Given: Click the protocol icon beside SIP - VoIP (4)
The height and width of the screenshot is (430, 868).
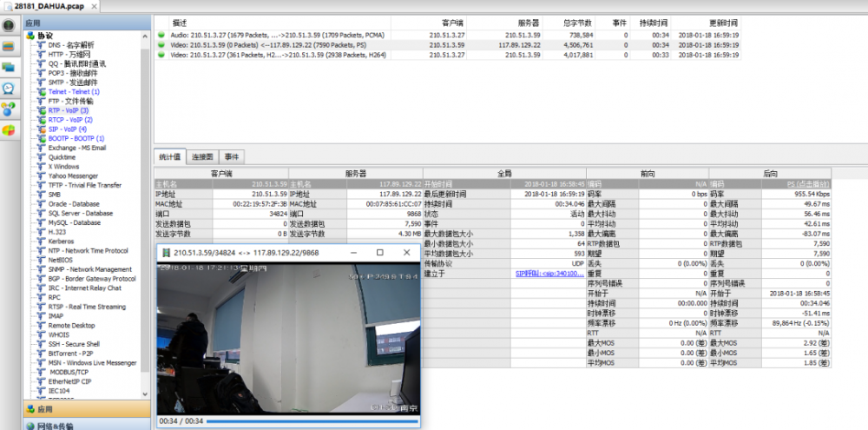Looking at the screenshot, I should [42, 129].
